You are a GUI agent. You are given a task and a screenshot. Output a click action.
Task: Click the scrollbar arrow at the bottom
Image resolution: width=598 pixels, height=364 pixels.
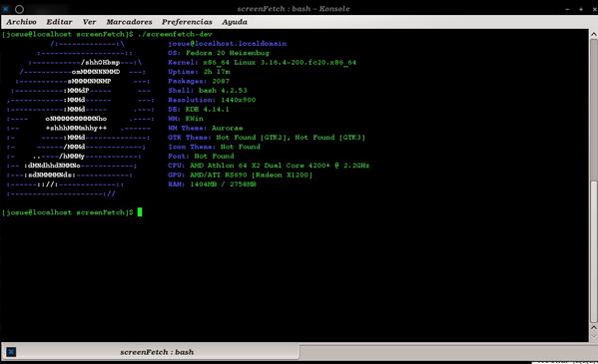tap(593, 328)
